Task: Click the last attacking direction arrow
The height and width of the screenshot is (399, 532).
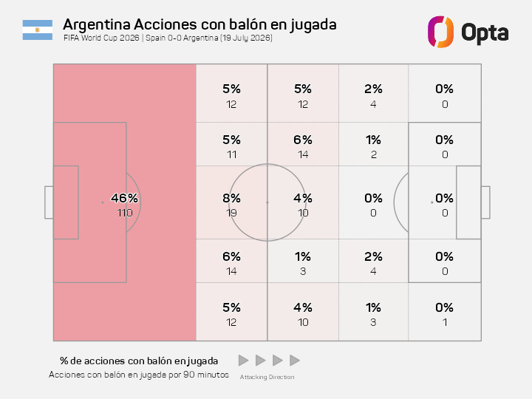Action: pyautogui.click(x=295, y=361)
